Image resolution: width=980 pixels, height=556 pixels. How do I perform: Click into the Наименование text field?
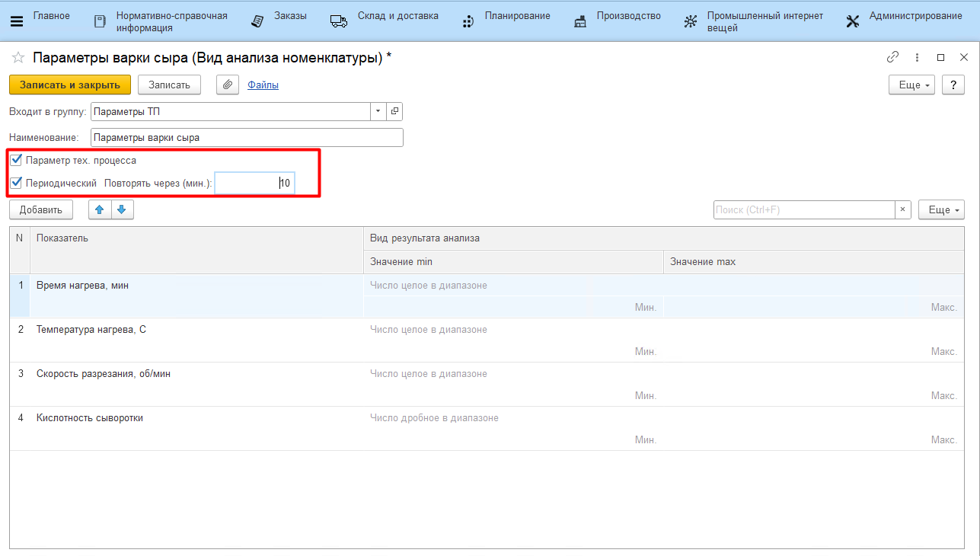pos(247,137)
